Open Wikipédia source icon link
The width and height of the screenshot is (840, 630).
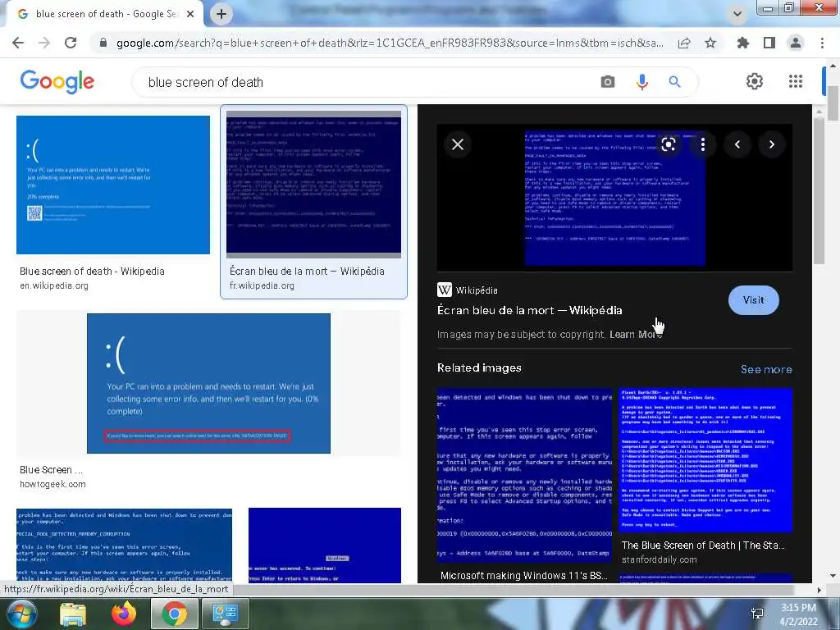445,290
